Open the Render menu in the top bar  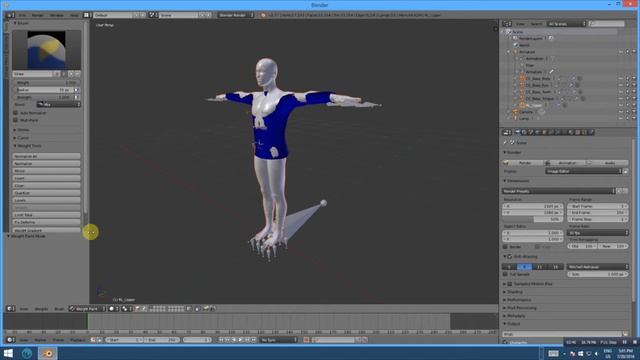pyautogui.click(x=38, y=15)
